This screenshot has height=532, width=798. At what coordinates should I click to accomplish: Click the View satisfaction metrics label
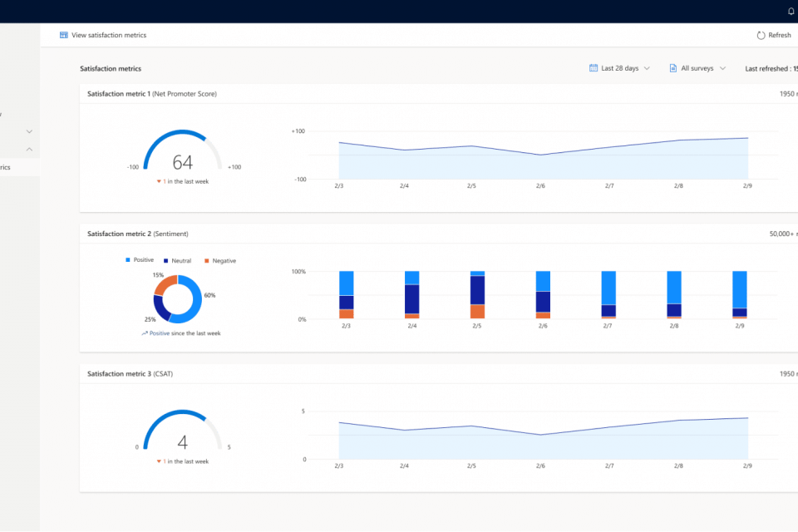(x=109, y=35)
